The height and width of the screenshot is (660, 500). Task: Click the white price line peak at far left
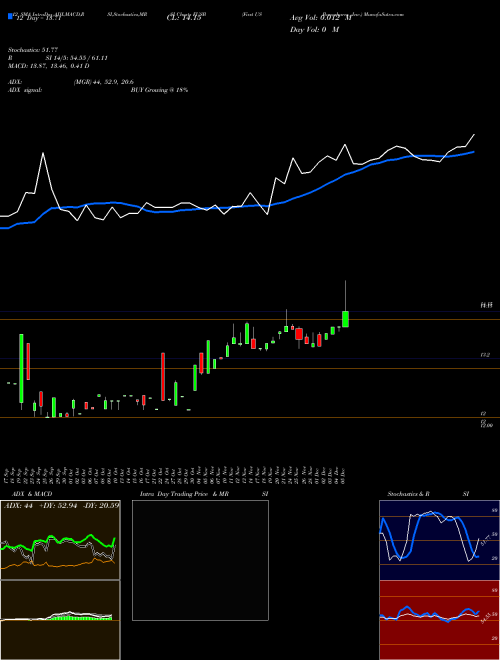tap(43, 153)
